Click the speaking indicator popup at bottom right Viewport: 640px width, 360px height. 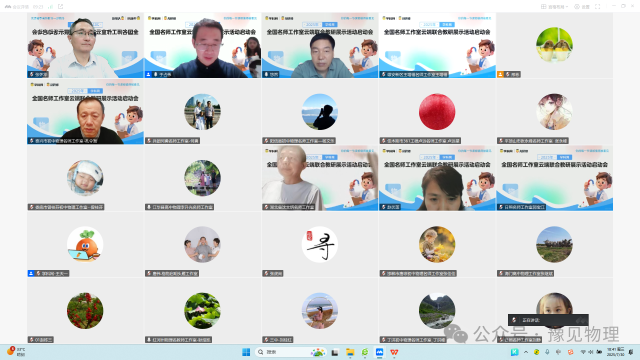[548, 320]
